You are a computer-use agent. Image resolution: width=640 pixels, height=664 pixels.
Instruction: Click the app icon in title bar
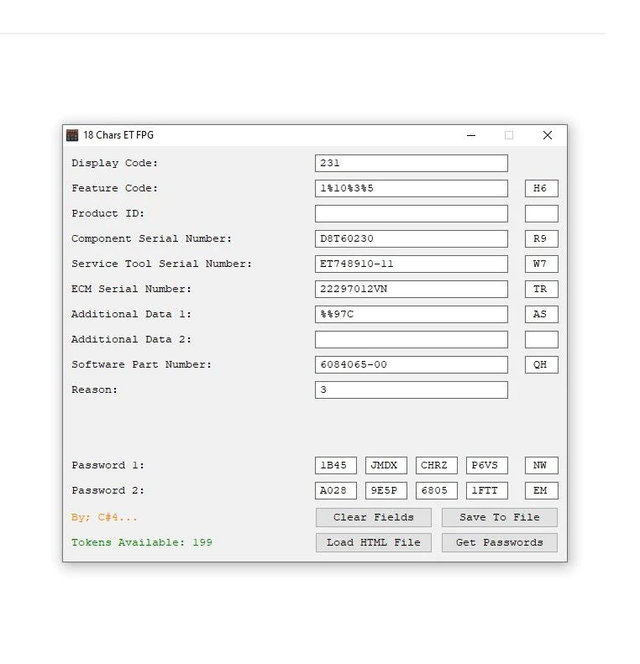coord(72,135)
